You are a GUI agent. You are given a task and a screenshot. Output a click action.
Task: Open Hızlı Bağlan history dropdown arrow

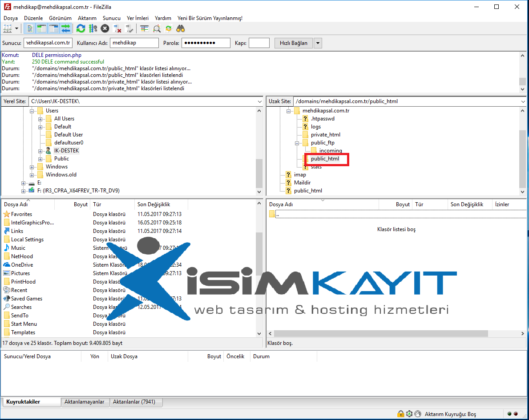pos(318,43)
